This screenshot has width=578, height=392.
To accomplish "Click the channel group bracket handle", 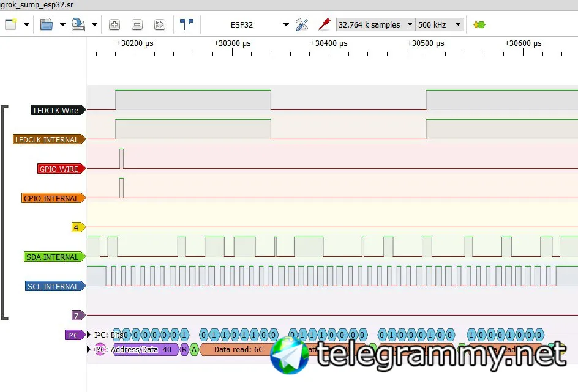I will click(x=4, y=212).
